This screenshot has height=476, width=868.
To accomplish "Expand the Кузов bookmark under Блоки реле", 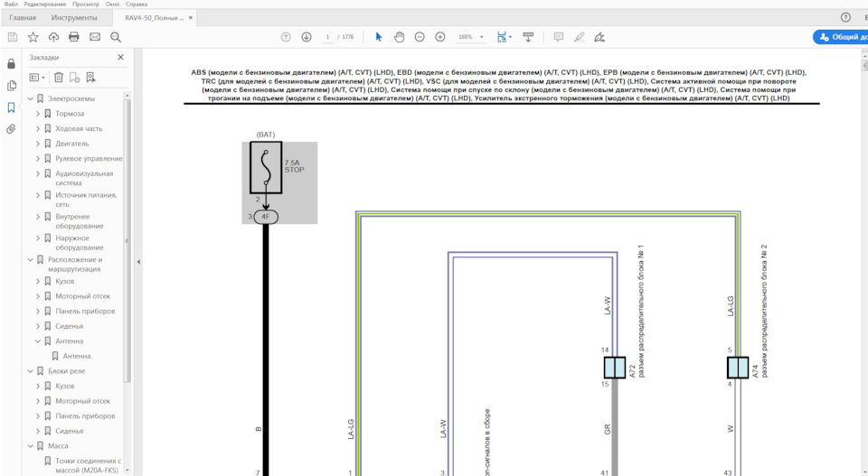I will 38,386.
